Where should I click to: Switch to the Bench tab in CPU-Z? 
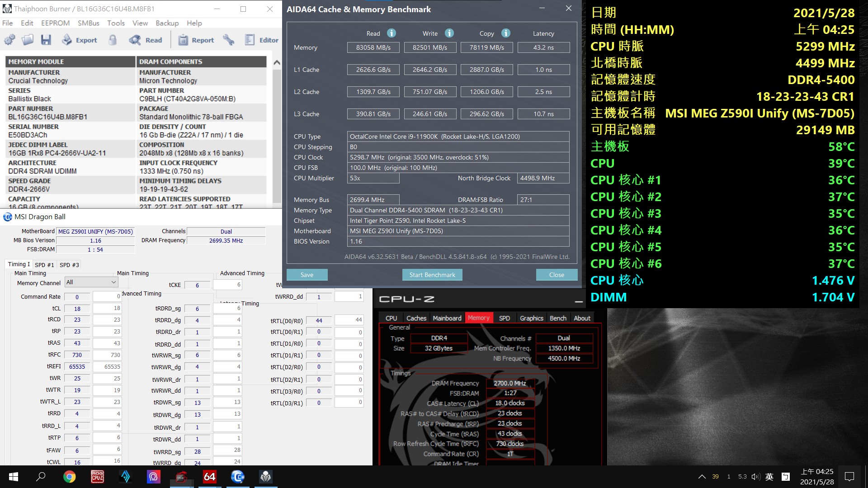pyautogui.click(x=558, y=318)
